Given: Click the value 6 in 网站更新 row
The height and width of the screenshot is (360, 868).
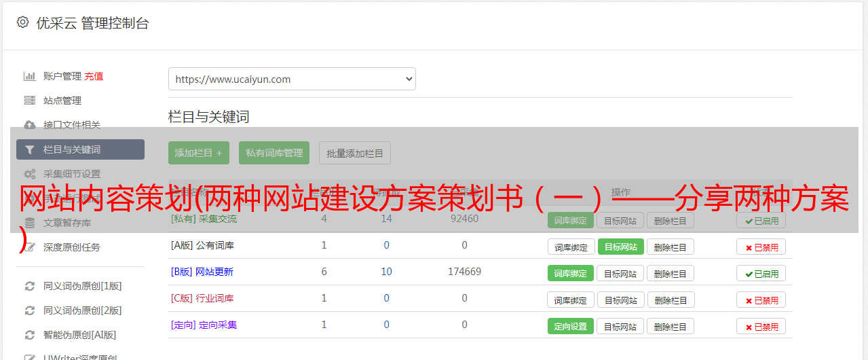Looking at the screenshot, I should coord(324,272).
